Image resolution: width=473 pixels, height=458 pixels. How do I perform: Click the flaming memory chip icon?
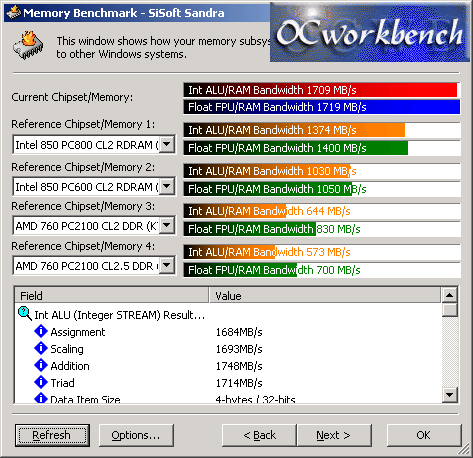point(28,45)
